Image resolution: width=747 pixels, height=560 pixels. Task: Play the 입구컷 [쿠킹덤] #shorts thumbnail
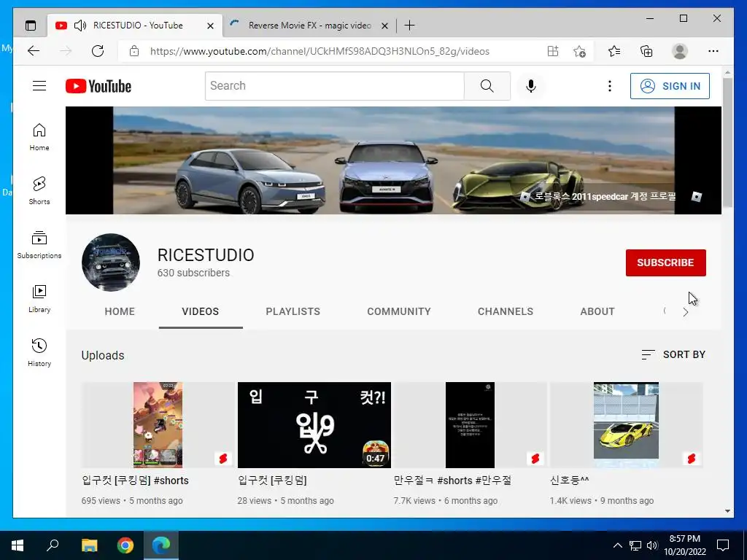tap(158, 425)
